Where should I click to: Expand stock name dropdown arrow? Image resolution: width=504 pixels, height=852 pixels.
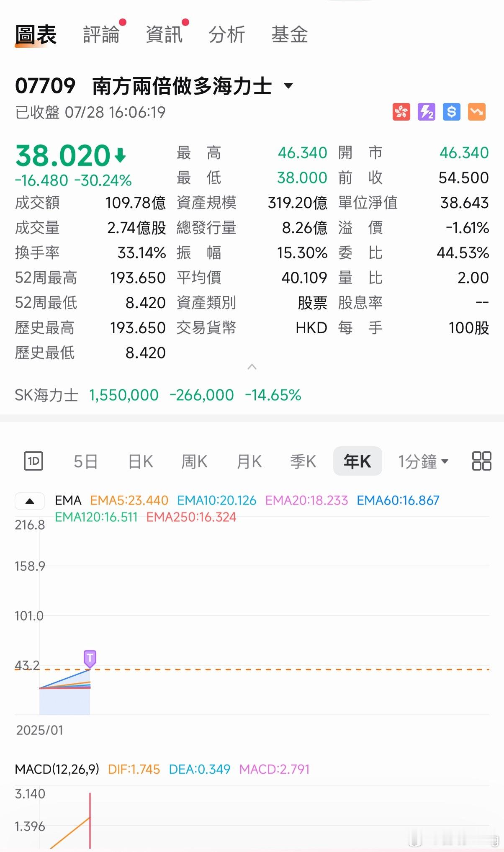[x=288, y=86]
